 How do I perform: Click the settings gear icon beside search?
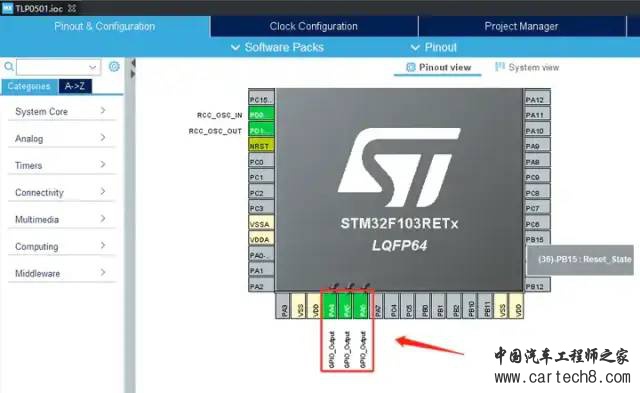[114, 67]
